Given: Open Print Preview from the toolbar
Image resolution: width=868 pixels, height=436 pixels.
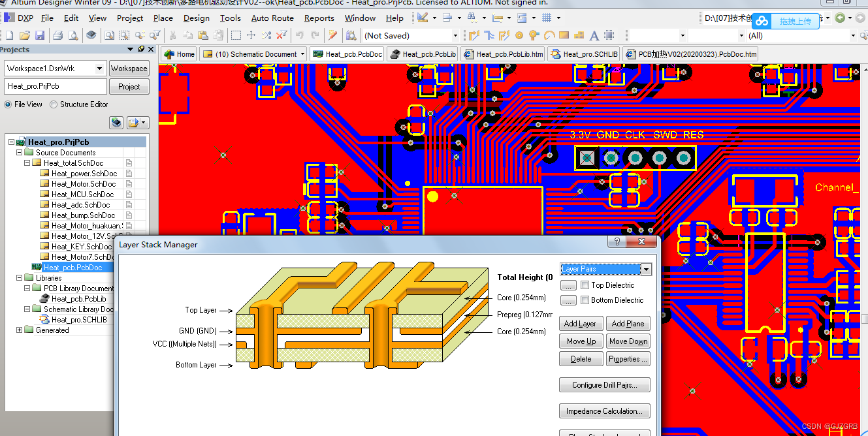Looking at the screenshot, I should coord(73,36).
